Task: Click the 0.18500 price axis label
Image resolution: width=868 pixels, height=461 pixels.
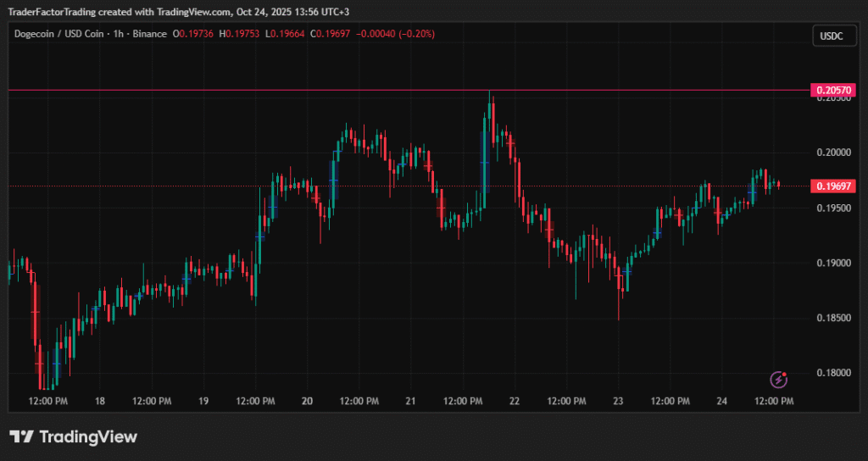Action: point(832,318)
